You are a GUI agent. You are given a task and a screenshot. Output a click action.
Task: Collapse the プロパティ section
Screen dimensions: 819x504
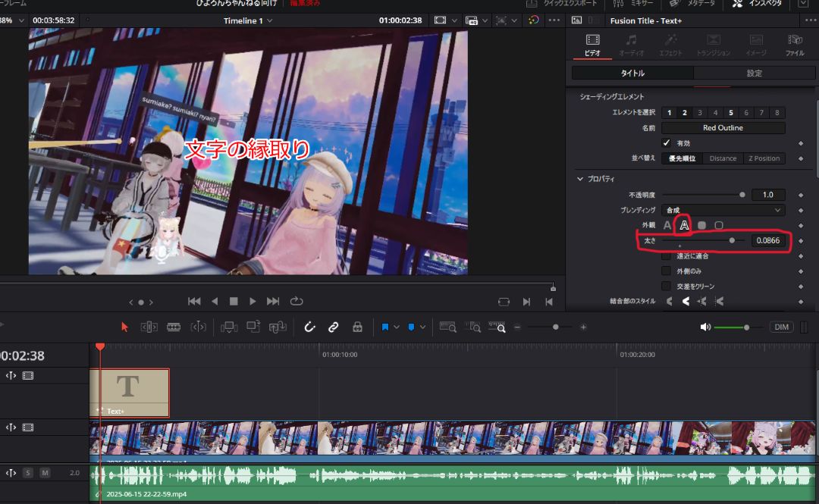pyautogui.click(x=581, y=179)
